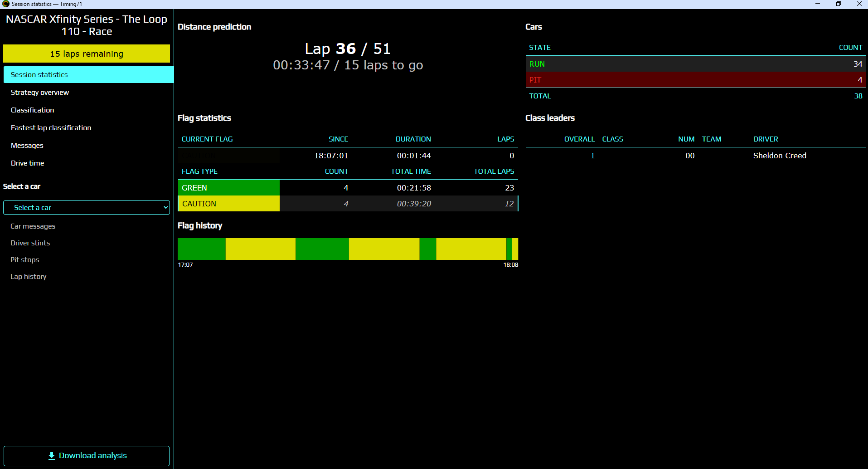The width and height of the screenshot is (868, 469).
Task: Go to Classification view
Action: coord(32,110)
